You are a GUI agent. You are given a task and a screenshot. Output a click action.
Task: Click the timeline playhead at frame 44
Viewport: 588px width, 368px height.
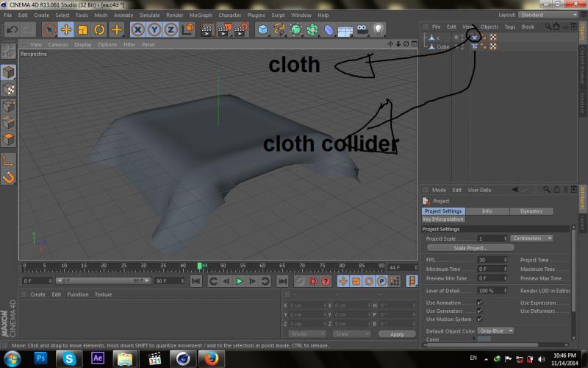pos(200,266)
